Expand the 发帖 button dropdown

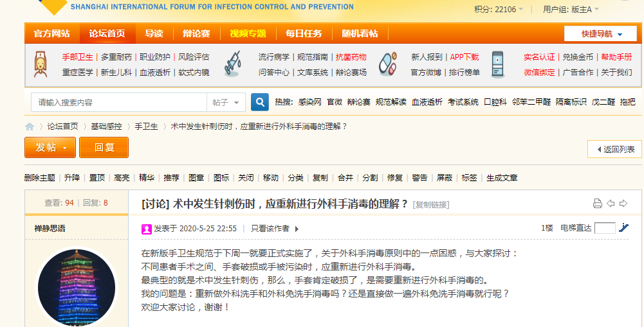[65, 148]
